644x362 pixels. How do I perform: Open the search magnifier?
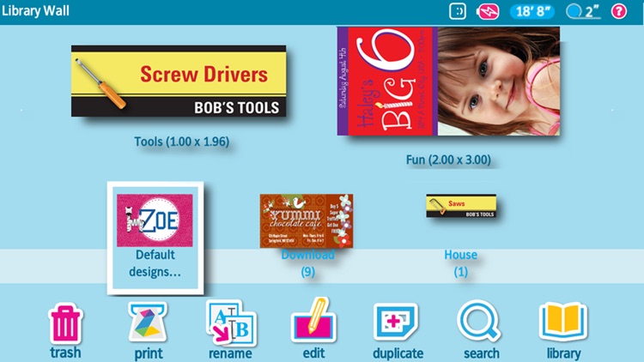click(x=479, y=321)
